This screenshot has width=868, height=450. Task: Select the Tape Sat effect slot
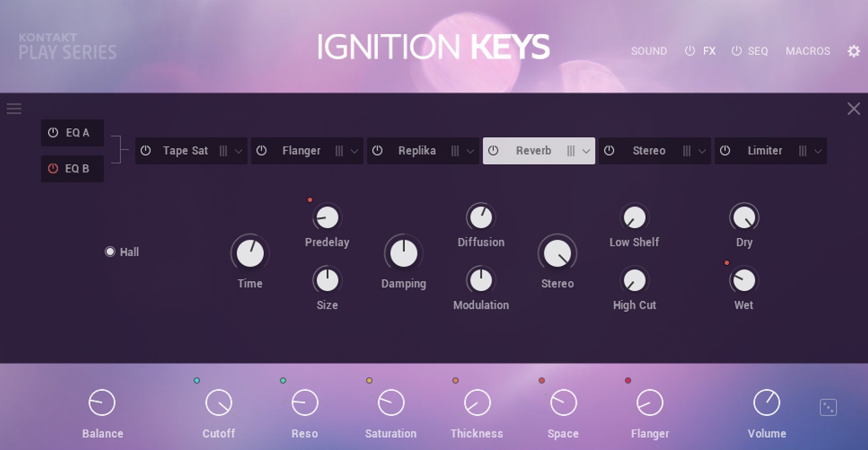coord(191,151)
